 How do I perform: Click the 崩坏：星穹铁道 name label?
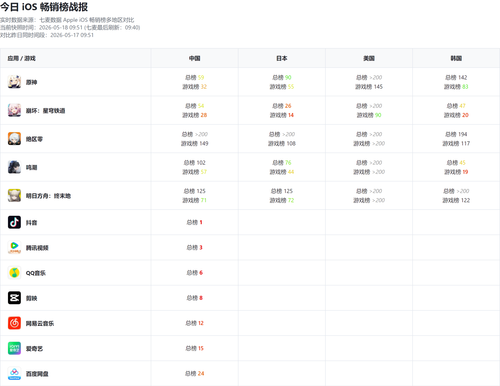pos(45,111)
